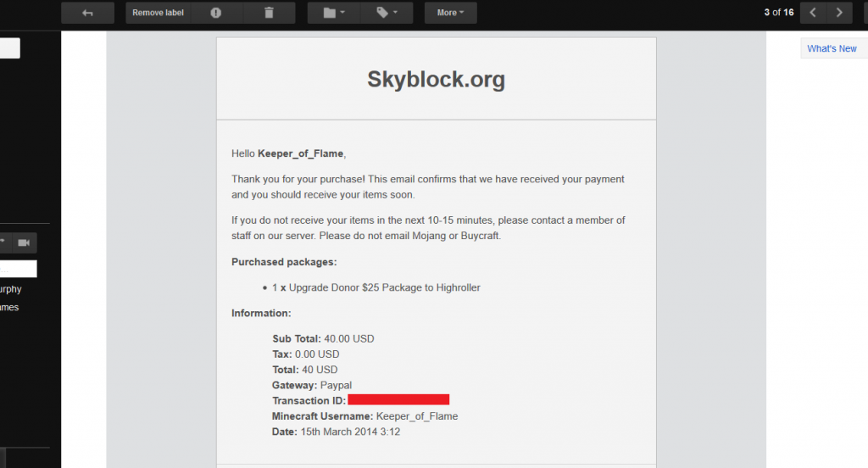868x468 pixels.
Task: Click the '3 of 16' message counter
Action: tap(779, 12)
